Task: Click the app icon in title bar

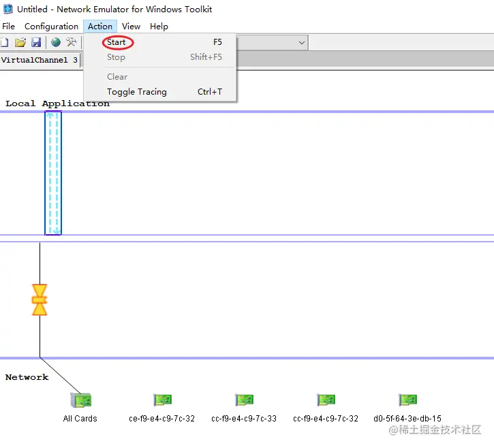Action: click(x=8, y=9)
